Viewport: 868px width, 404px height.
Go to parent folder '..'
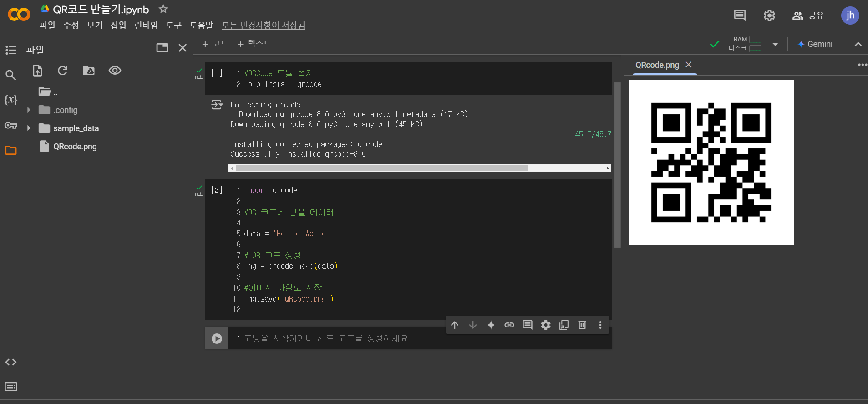tap(48, 92)
